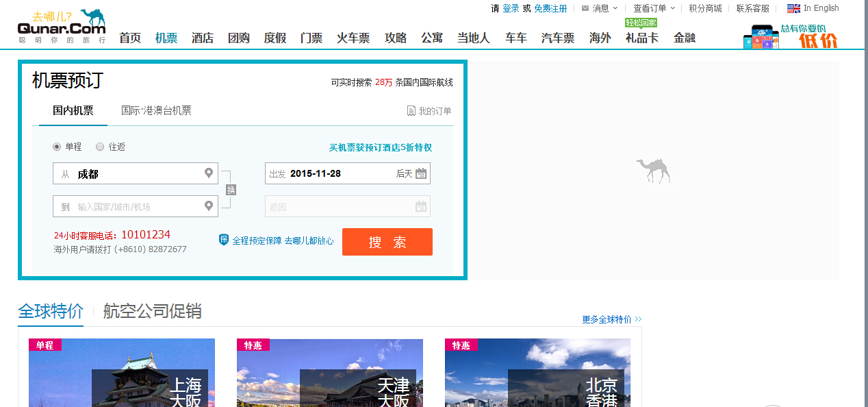
Task: Expand the 消息 dropdown arrow
Action: tap(615, 9)
